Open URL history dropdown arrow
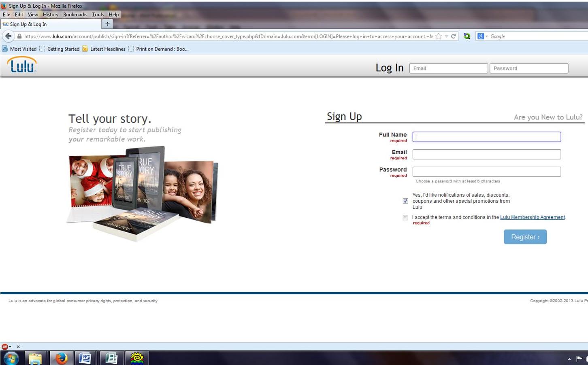This screenshot has width=588, height=365. (446, 36)
